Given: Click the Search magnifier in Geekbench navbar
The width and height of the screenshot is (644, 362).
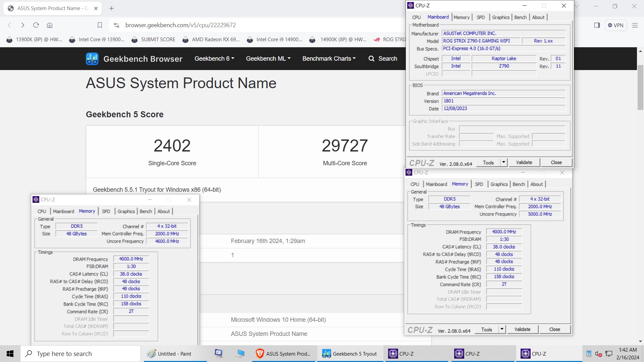Looking at the screenshot, I should (x=371, y=59).
